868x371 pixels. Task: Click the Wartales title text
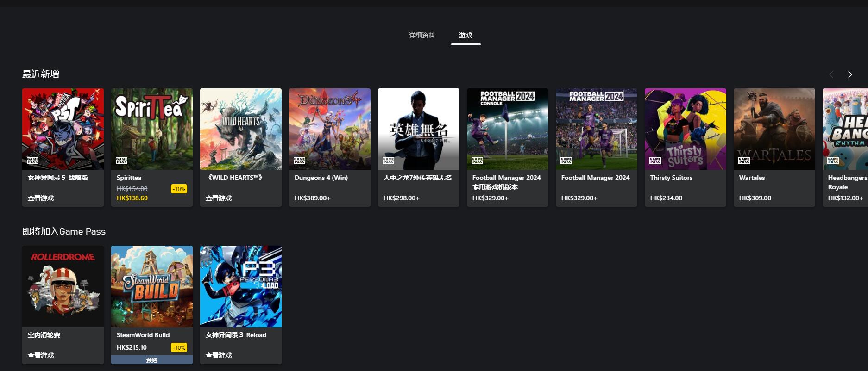point(752,178)
